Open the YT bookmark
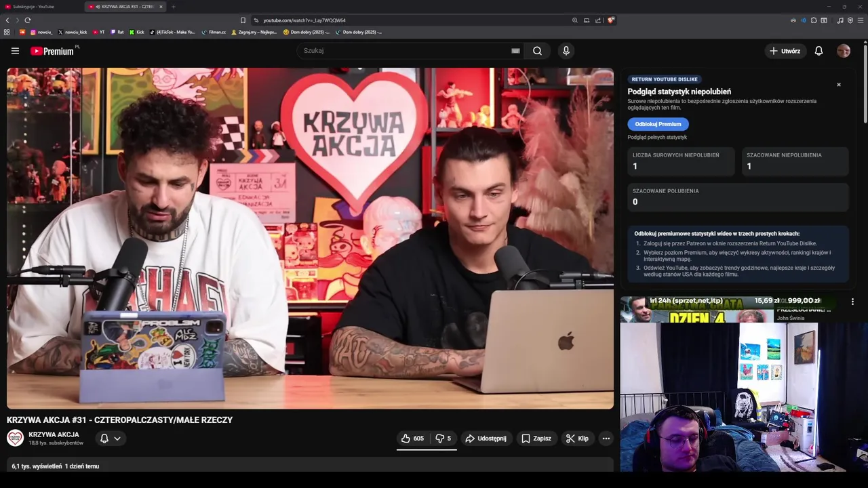The height and width of the screenshot is (488, 868). (99, 32)
